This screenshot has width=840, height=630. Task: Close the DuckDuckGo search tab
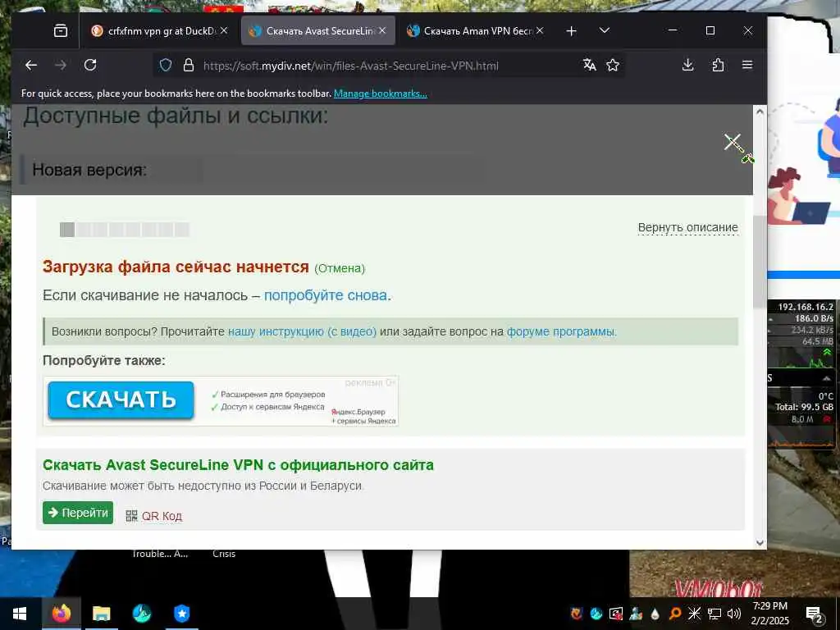[224, 30]
